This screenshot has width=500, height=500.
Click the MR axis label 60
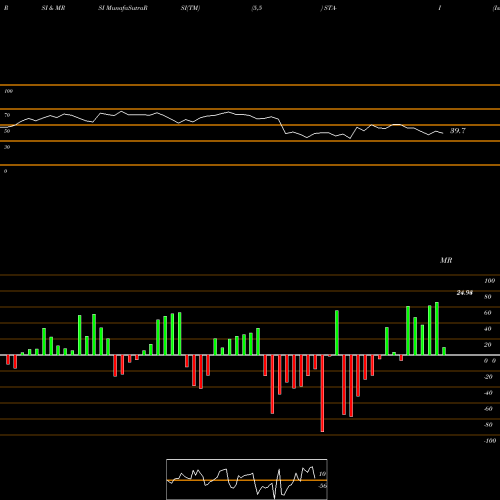[x=488, y=313]
